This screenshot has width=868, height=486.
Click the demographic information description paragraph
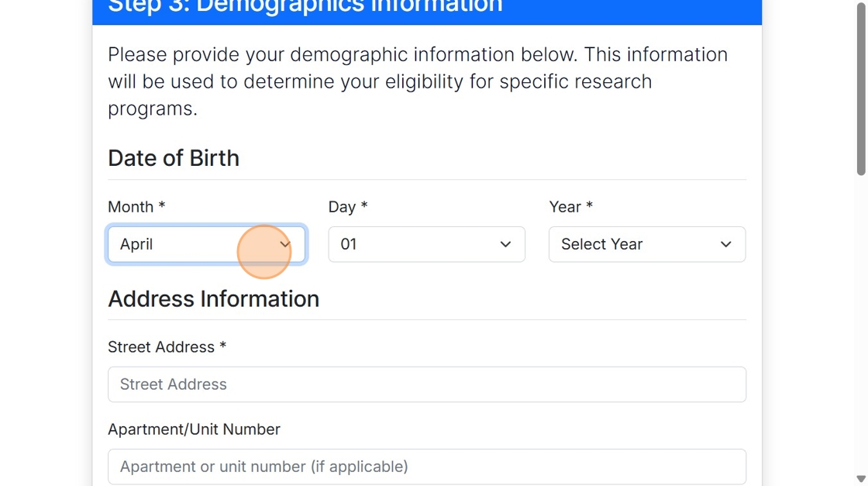point(417,81)
